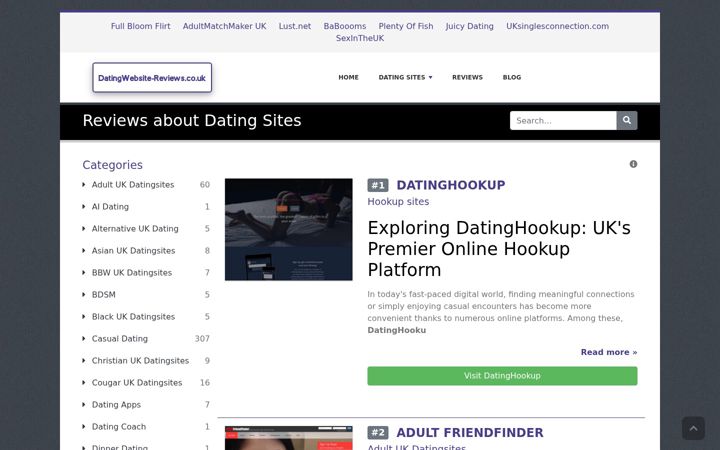Go to the Home menu item

(349, 77)
